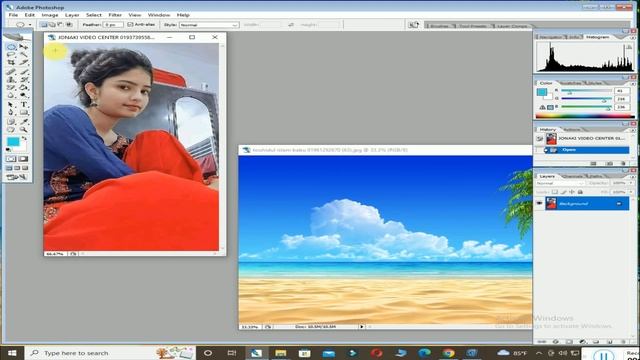Select the History Brush tool
640x360 pixels.
(23, 80)
